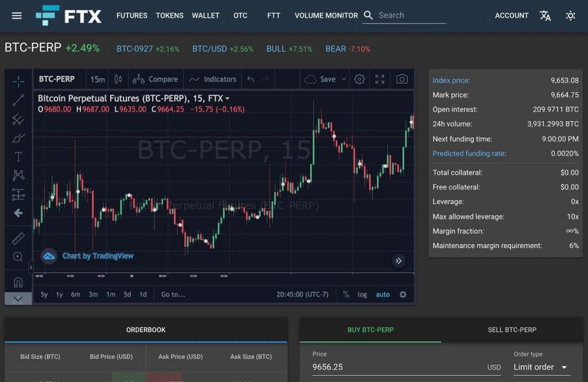Screen dimensions: 588x382
Task: Select the ruler measure tool
Action: [18, 238]
